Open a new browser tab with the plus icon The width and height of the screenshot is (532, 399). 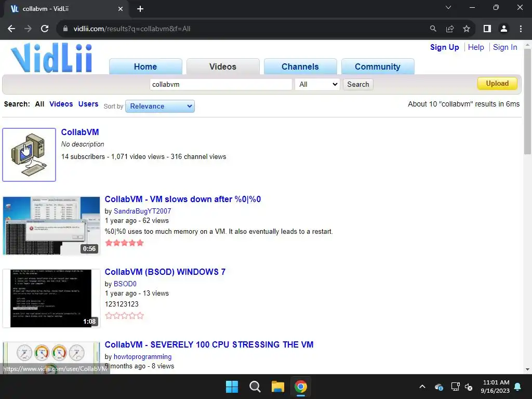[140, 9]
